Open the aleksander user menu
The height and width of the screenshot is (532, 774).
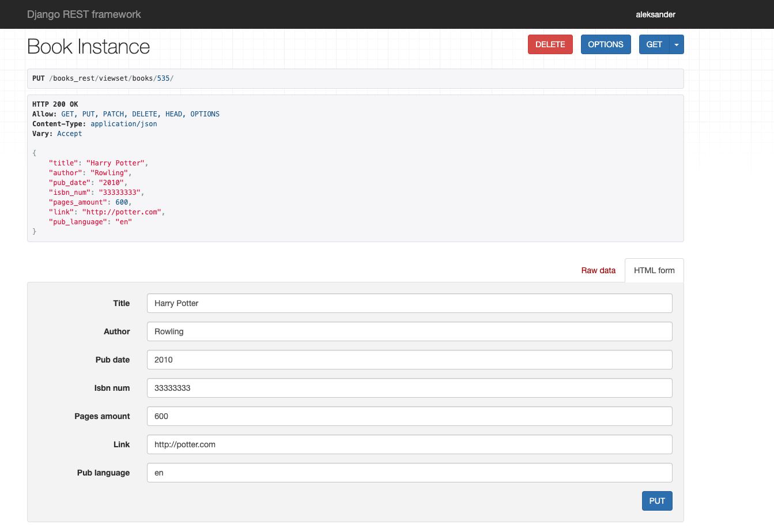click(x=655, y=14)
